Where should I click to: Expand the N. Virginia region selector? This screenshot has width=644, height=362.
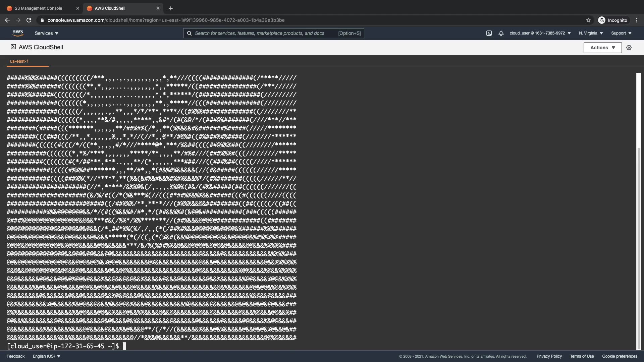591,33
